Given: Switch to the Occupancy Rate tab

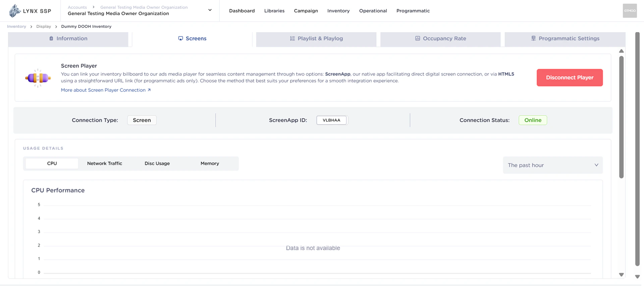Looking at the screenshot, I should click(x=440, y=39).
